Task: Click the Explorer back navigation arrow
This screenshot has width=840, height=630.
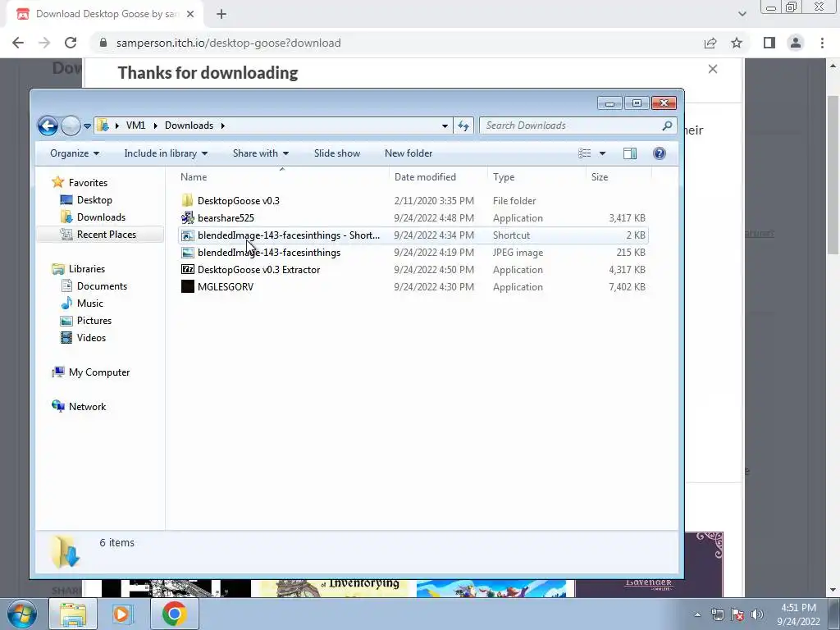Action: coord(48,126)
